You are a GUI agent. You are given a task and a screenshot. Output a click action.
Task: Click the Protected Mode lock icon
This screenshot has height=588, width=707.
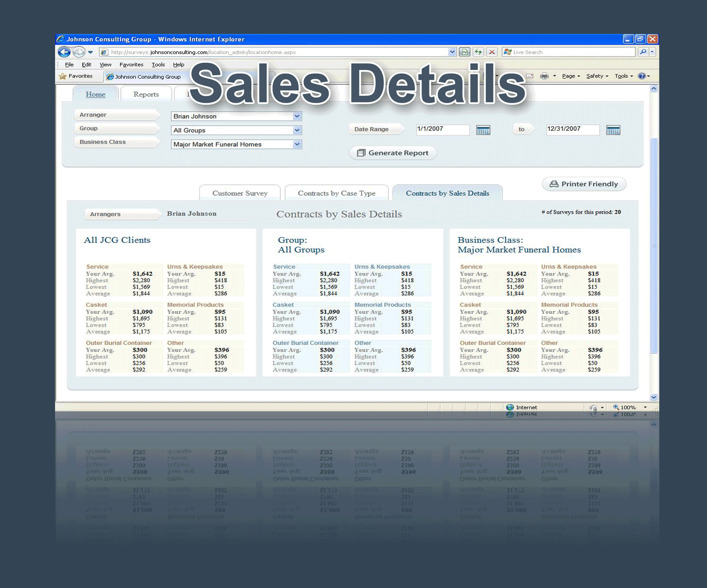tap(593, 407)
